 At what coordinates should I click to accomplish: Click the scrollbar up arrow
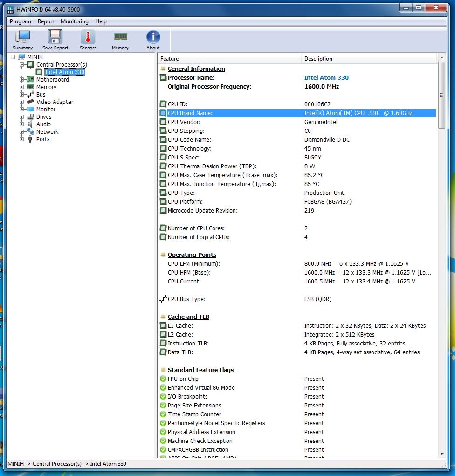coord(442,57)
